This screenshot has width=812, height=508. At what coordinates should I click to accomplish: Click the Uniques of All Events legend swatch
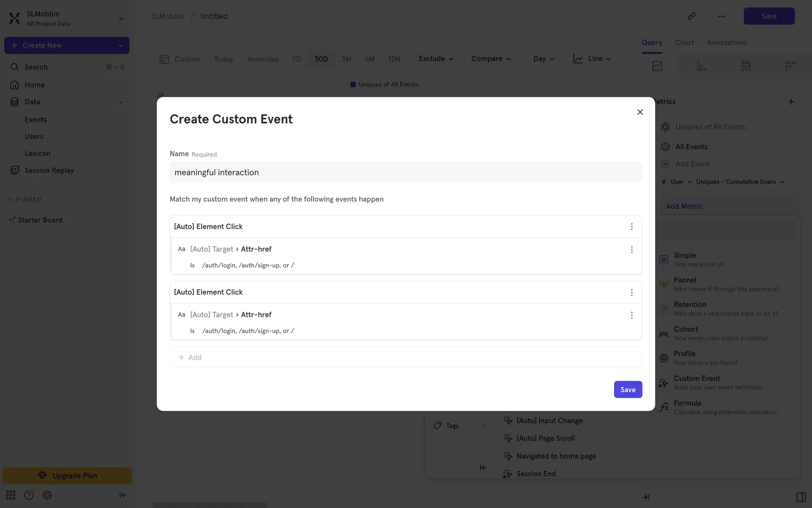pyautogui.click(x=353, y=84)
